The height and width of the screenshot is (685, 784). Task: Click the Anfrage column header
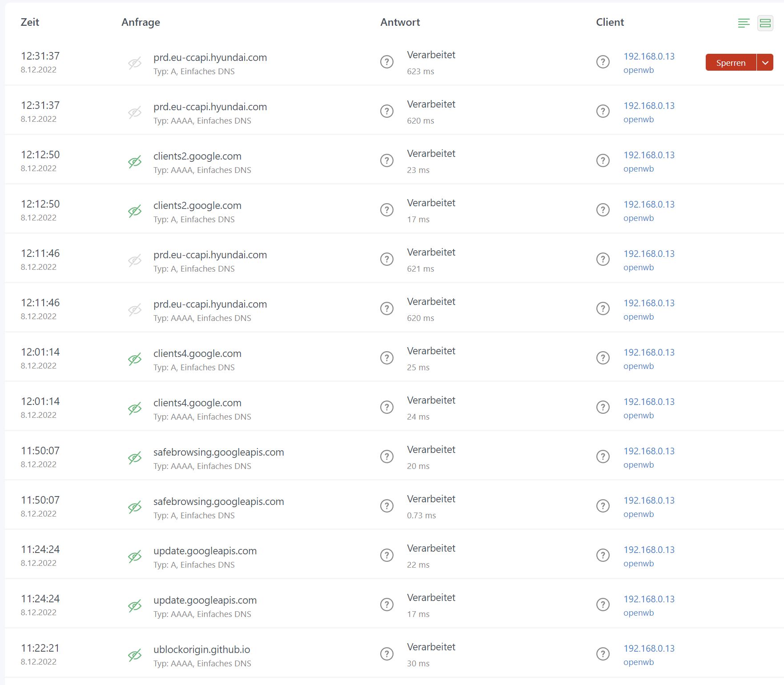141,22
